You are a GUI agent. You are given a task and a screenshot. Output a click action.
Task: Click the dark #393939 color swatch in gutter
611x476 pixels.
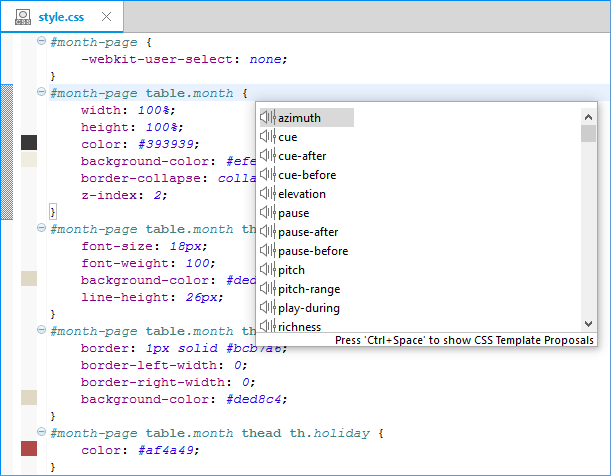29,143
